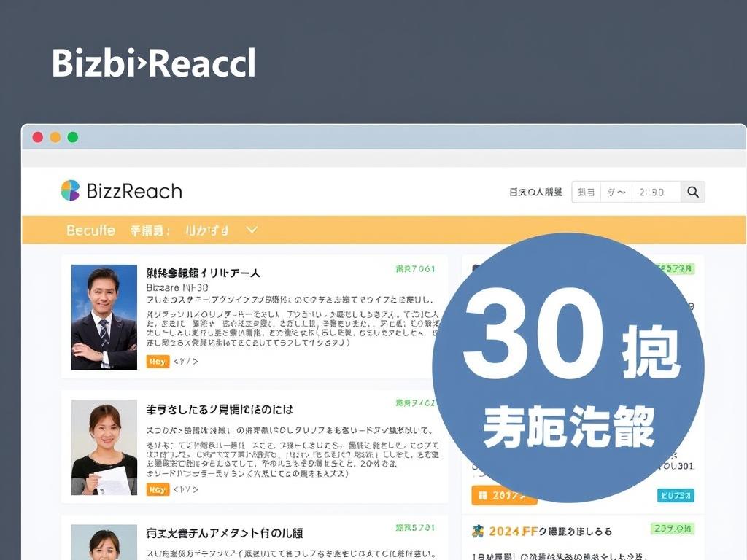
Task: Expand the chevron dropdown in orange bar
Action: [x=252, y=230]
